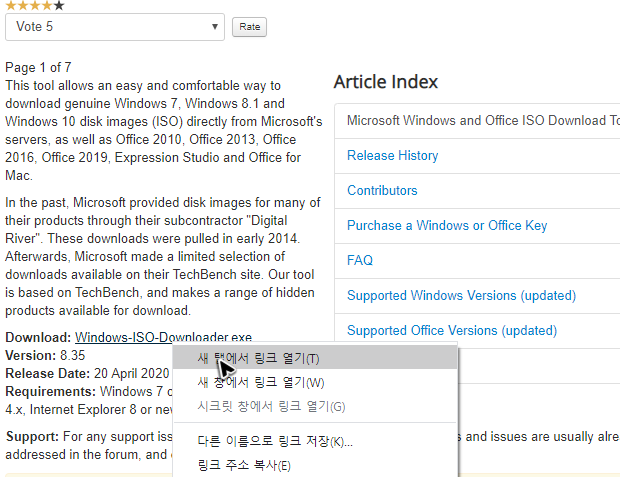The height and width of the screenshot is (477, 620).
Task: Click the star rating icons
Action: [35, 5]
